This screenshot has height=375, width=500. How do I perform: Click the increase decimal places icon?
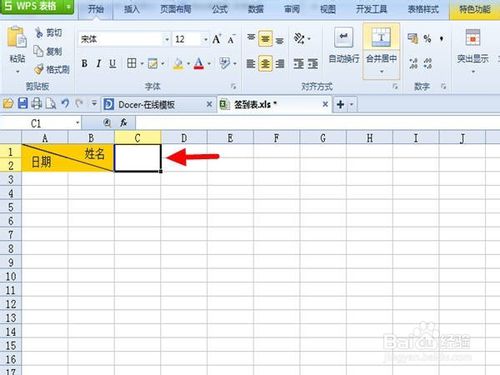tap(413, 63)
